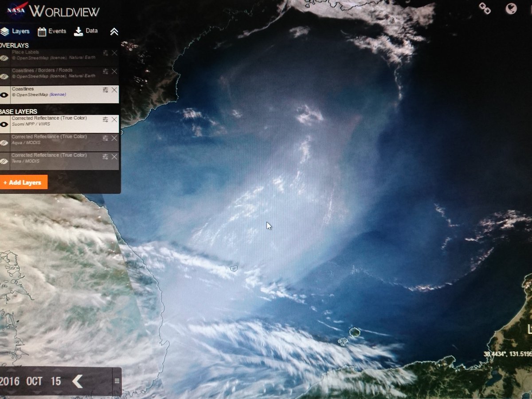Show the Place Labels overlay
Image resolution: width=532 pixels, height=399 pixels.
(4, 58)
